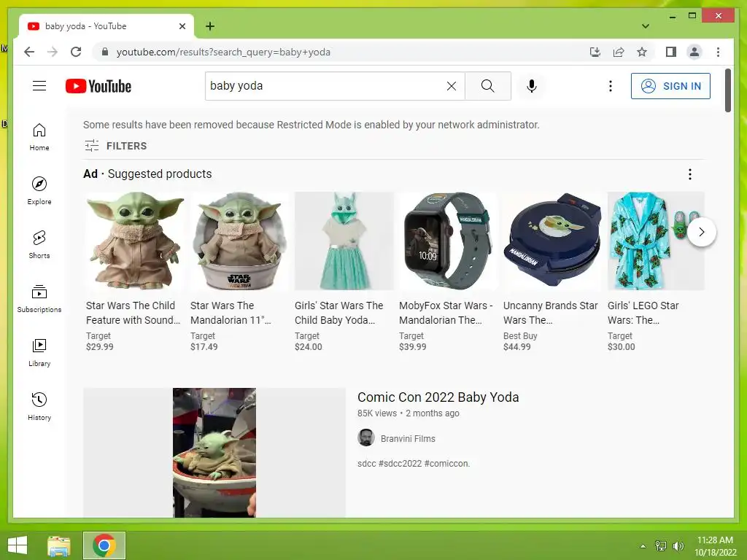
Task: Open Chrome three-dot menu
Action: (x=718, y=52)
